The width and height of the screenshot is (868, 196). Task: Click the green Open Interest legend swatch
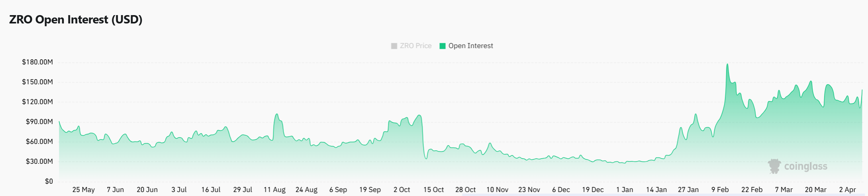(x=442, y=46)
